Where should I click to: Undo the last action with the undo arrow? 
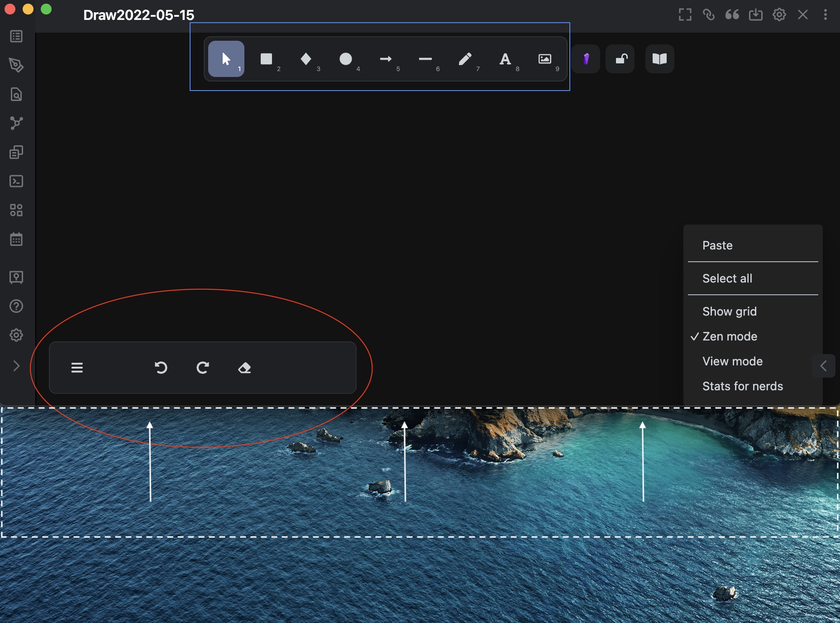coord(162,368)
